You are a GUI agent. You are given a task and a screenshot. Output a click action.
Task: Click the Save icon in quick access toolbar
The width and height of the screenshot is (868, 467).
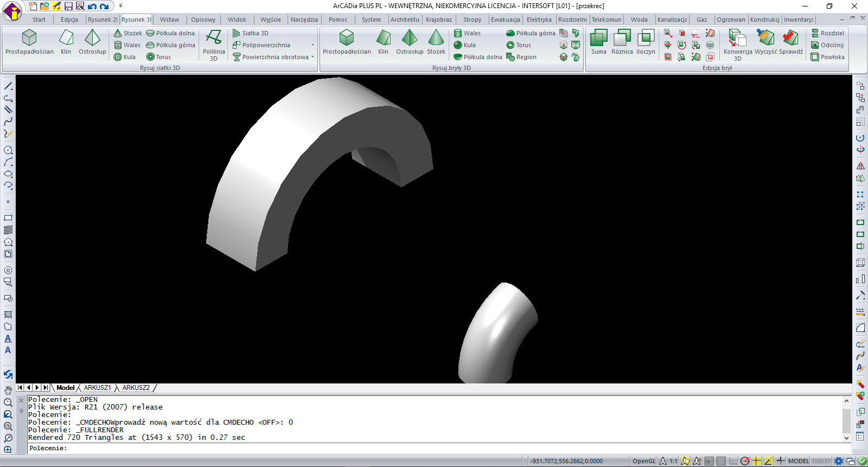(x=68, y=6)
